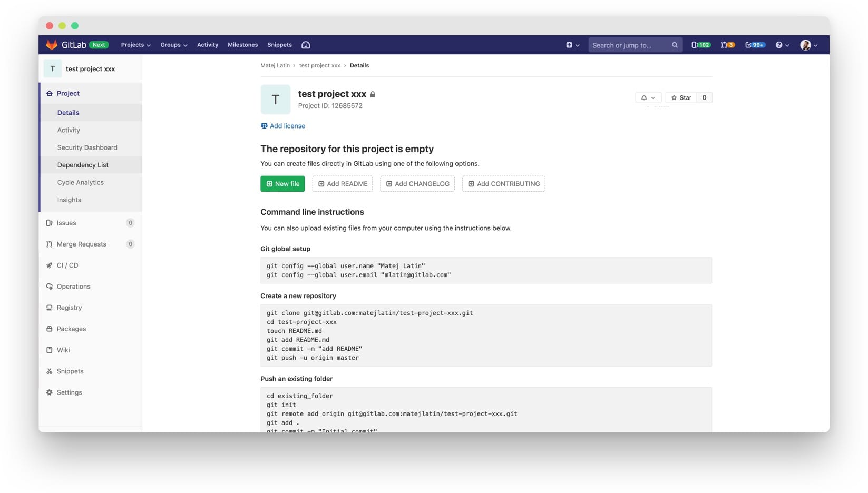Open the notification bell dropdown
The width and height of the screenshot is (868, 493).
[648, 97]
